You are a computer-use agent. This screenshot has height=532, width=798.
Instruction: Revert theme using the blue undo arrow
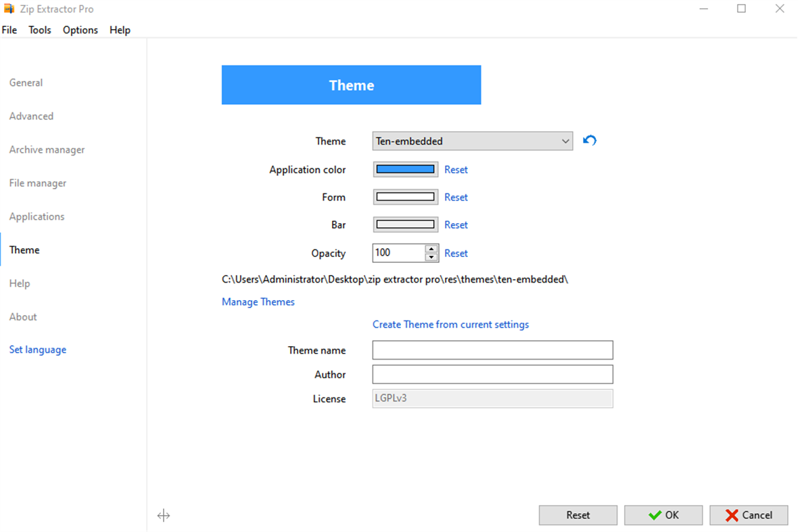pos(589,141)
